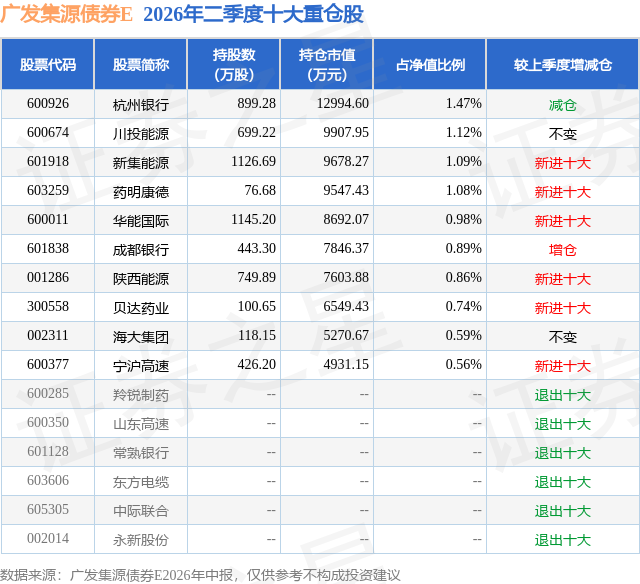Select the 持股数(万股) column header

tap(234, 64)
